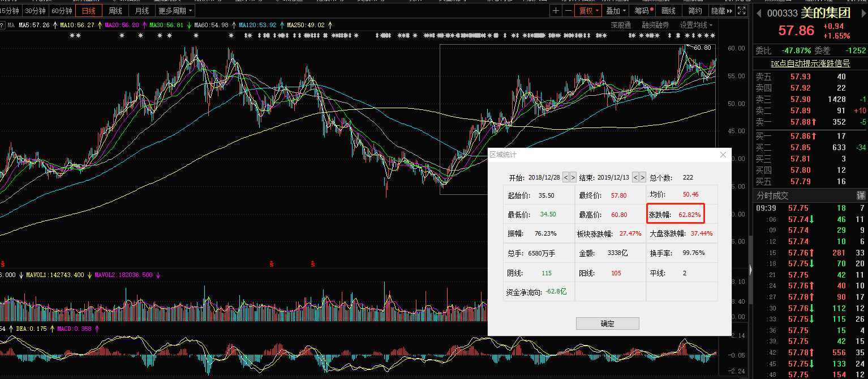
Task: Step end date 2019/12/13 forward
Action: pyautogui.click(x=643, y=177)
